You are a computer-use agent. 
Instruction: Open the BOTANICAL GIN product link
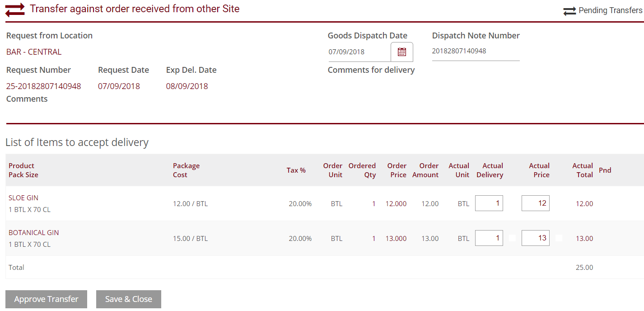(x=33, y=232)
